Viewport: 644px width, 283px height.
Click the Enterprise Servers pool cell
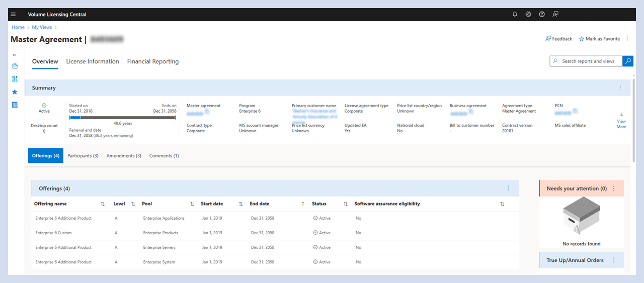(160, 247)
